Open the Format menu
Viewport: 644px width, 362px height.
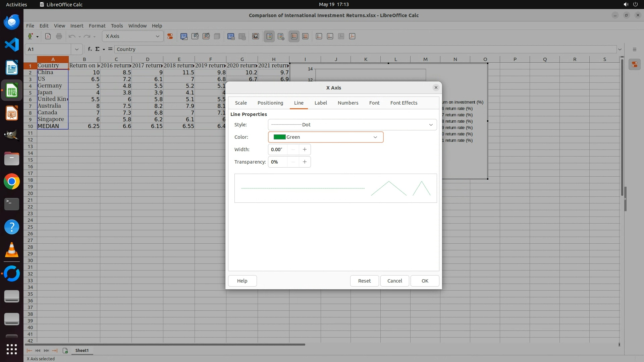tap(97, 26)
